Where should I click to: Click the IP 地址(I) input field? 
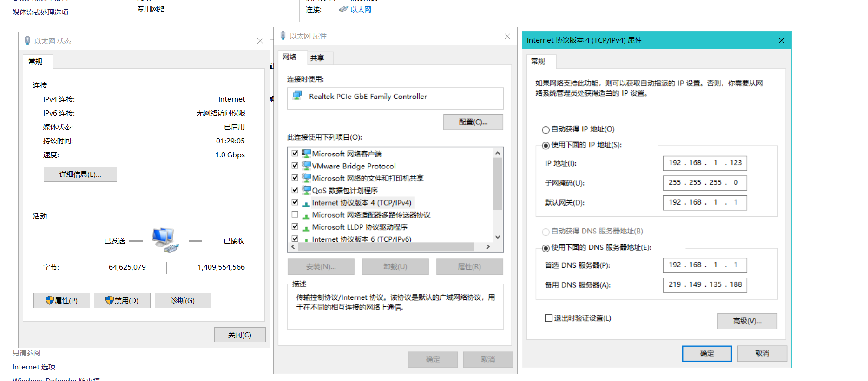point(705,163)
